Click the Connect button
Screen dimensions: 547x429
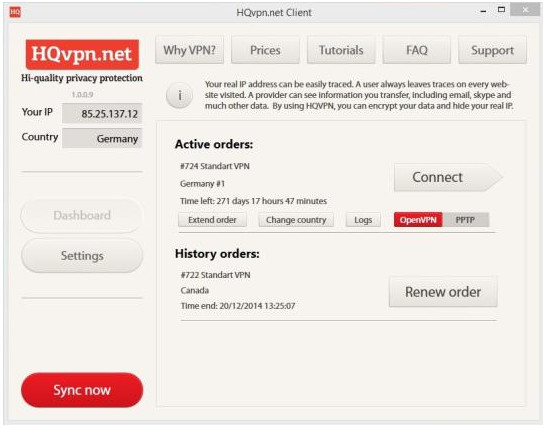tap(448, 177)
